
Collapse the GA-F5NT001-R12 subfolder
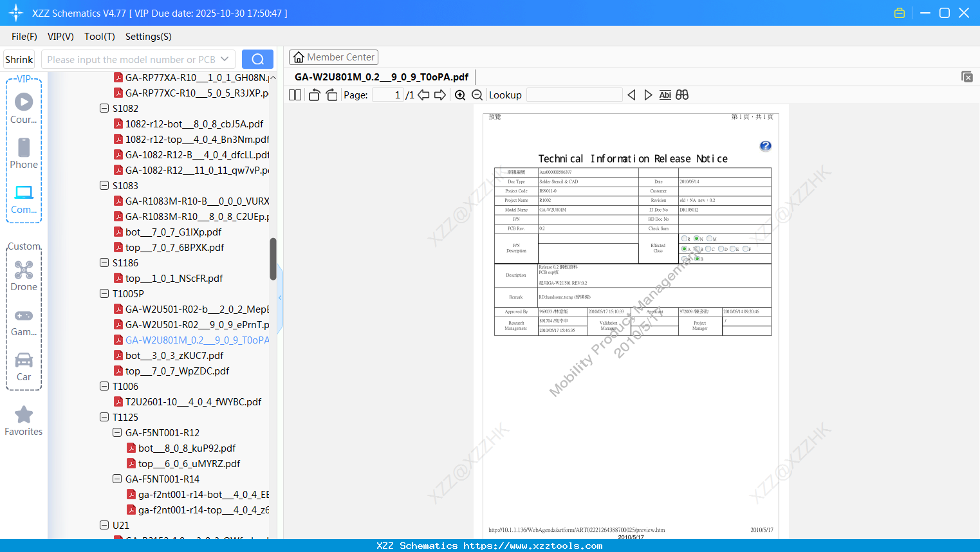[117, 432]
